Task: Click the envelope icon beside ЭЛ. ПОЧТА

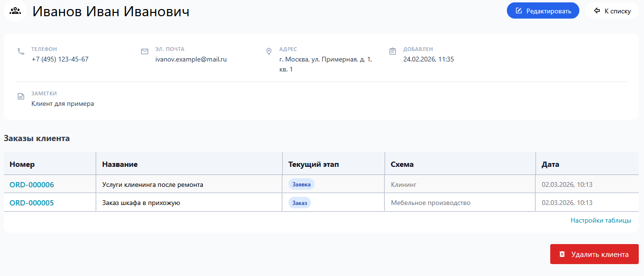Action: point(145,51)
